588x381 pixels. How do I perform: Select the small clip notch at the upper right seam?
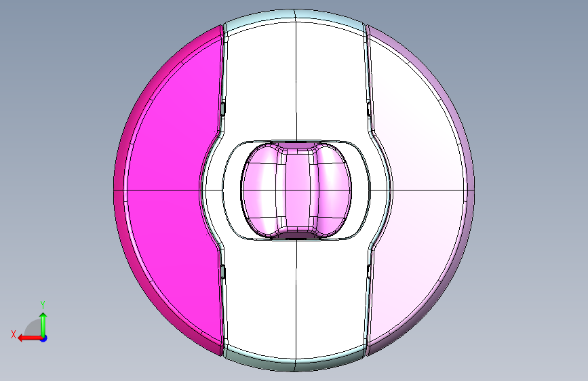[x=369, y=109]
